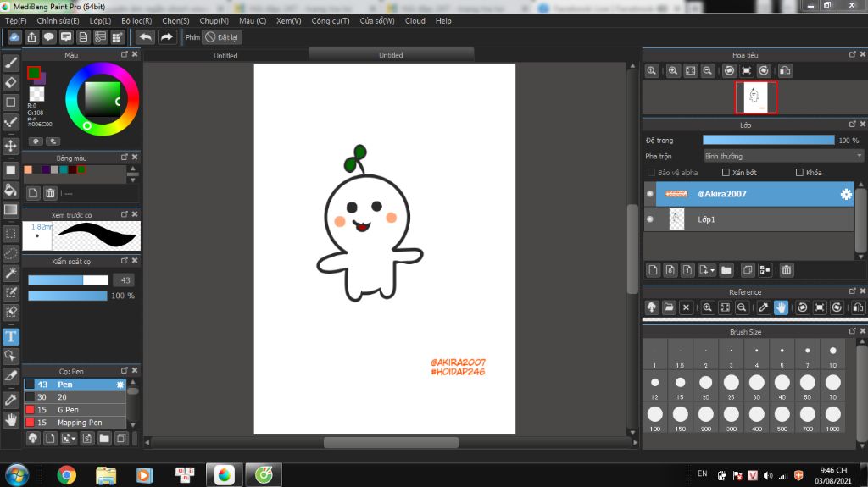Select the Move tool
Image resolution: width=868 pixels, height=487 pixels.
(11, 146)
